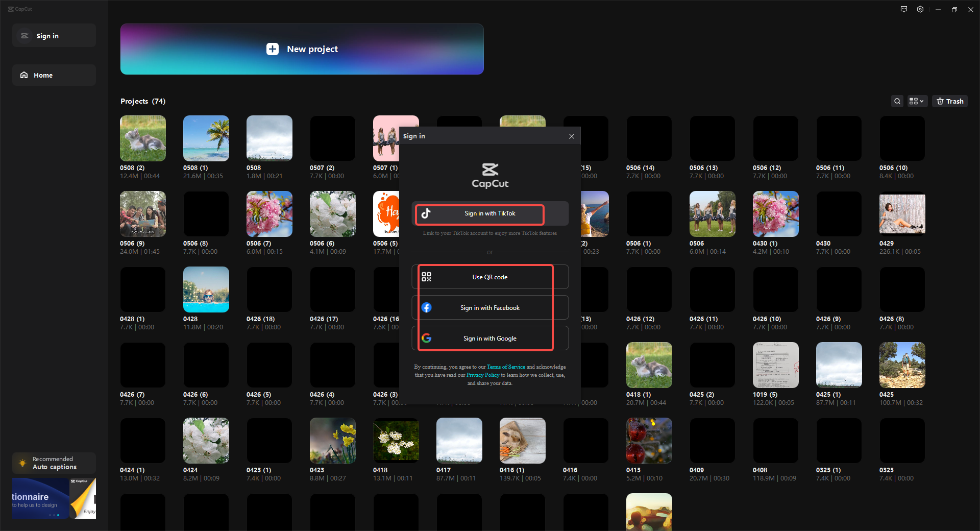
Task: Click the search projects magnifier icon
Action: pos(897,101)
